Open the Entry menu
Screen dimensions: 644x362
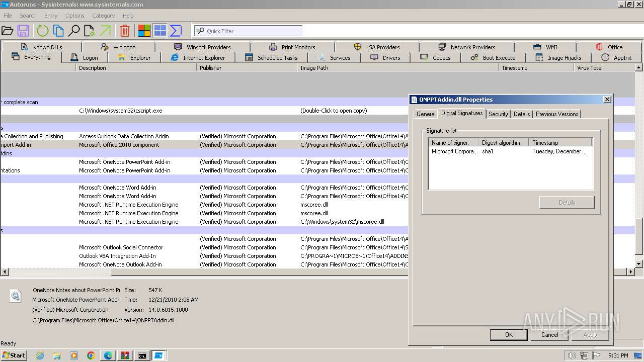coord(51,16)
